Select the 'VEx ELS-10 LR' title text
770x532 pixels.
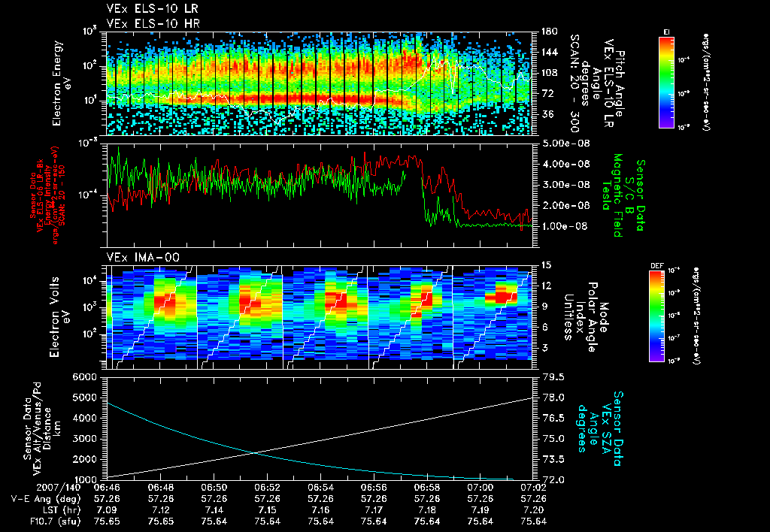coord(153,9)
